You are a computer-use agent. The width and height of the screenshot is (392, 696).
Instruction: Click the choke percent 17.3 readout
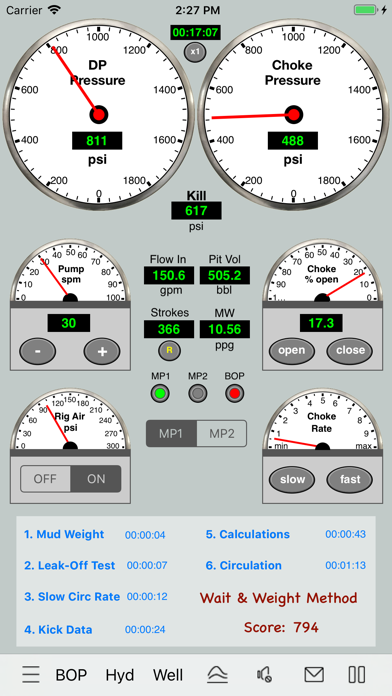click(x=321, y=323)
